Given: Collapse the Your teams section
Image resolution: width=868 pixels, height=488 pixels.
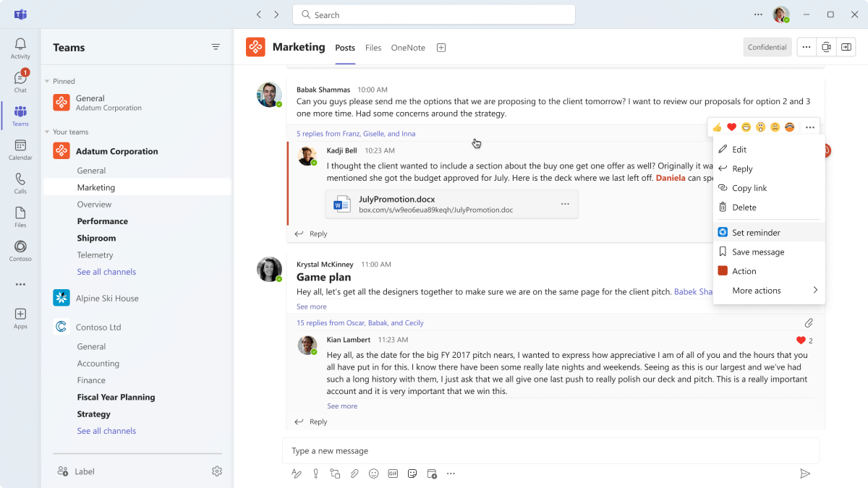Looking at the screenshot, I should click(48, 132).
